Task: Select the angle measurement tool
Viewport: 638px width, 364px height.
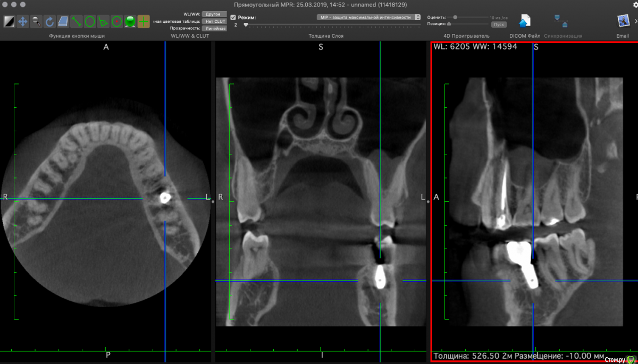Action: (x=103, y=22)
